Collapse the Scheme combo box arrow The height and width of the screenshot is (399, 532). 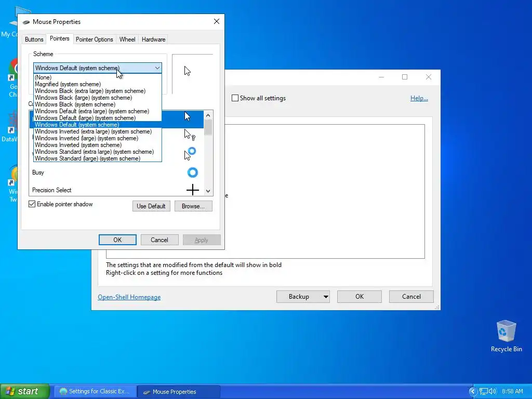pos(157,68)
